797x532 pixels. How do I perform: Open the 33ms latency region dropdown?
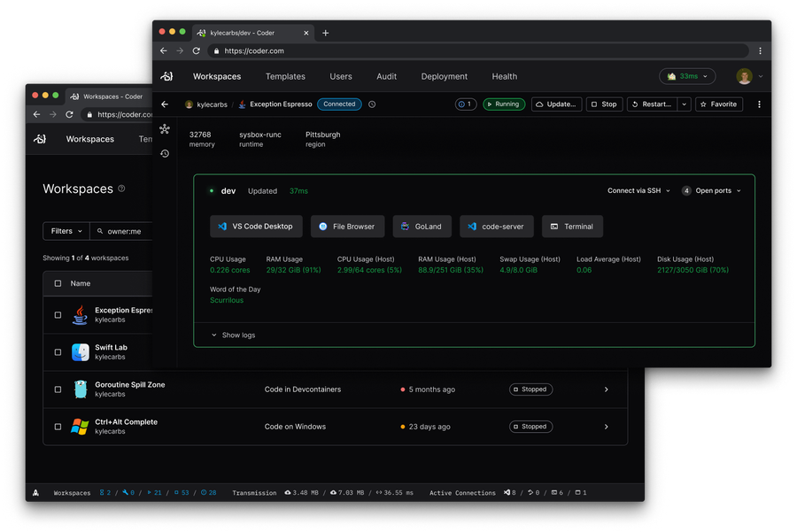pyautogui.click(x=687, y=76)
